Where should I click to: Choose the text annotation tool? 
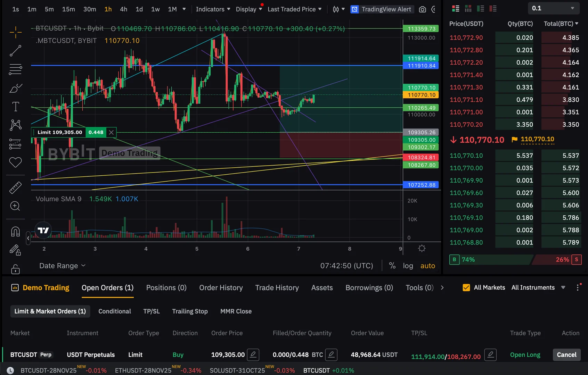[15, 107]
